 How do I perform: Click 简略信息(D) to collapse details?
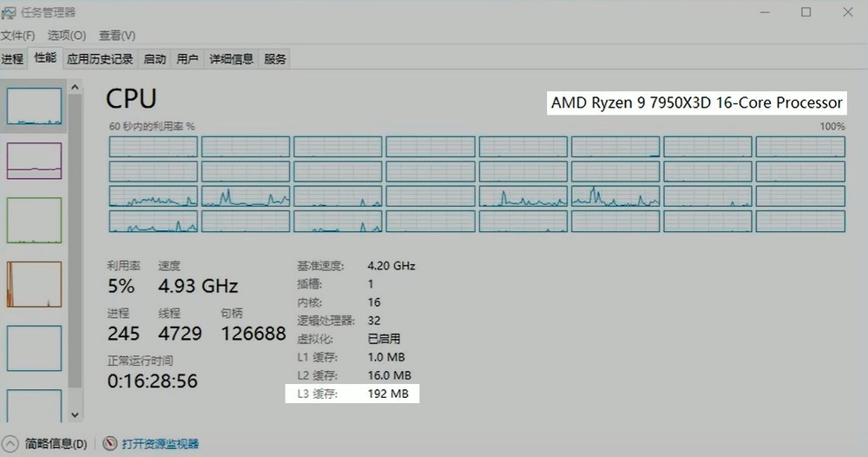tap(56, 444)
